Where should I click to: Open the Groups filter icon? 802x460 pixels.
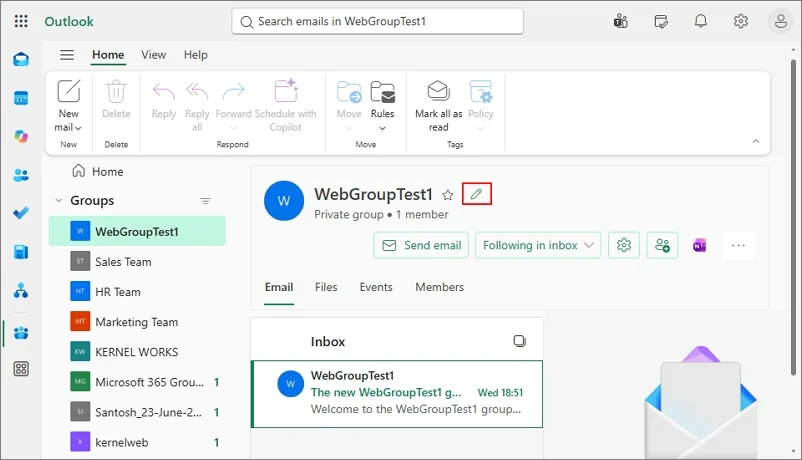pyautogui.click(x=206, y=201)
